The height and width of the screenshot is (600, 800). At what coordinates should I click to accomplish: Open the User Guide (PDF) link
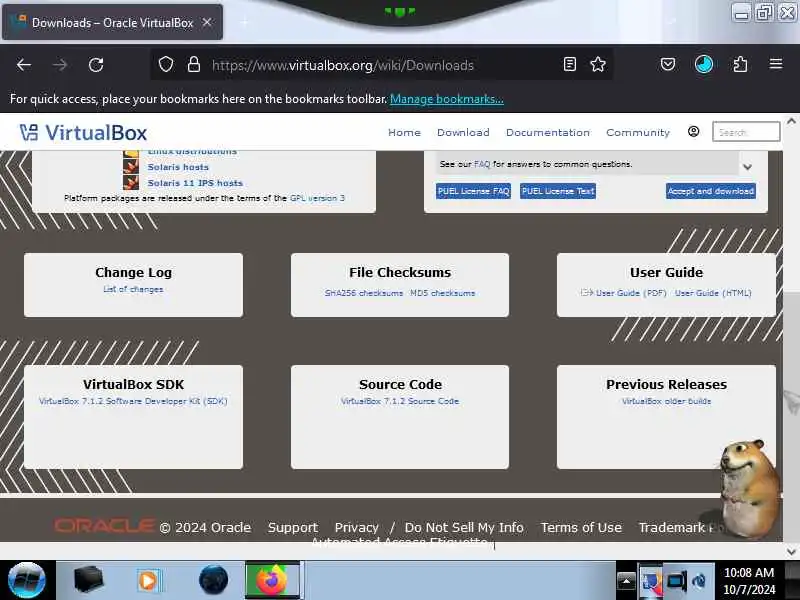click(x=631, y=293)
